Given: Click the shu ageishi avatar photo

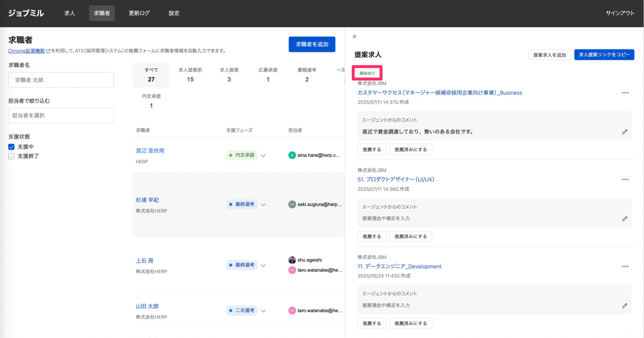Looking at the screenshot, I should pos(292,260).
